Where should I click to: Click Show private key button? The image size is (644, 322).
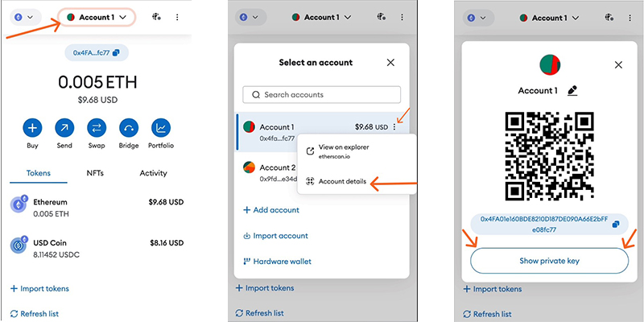click(x=549, y=261)
